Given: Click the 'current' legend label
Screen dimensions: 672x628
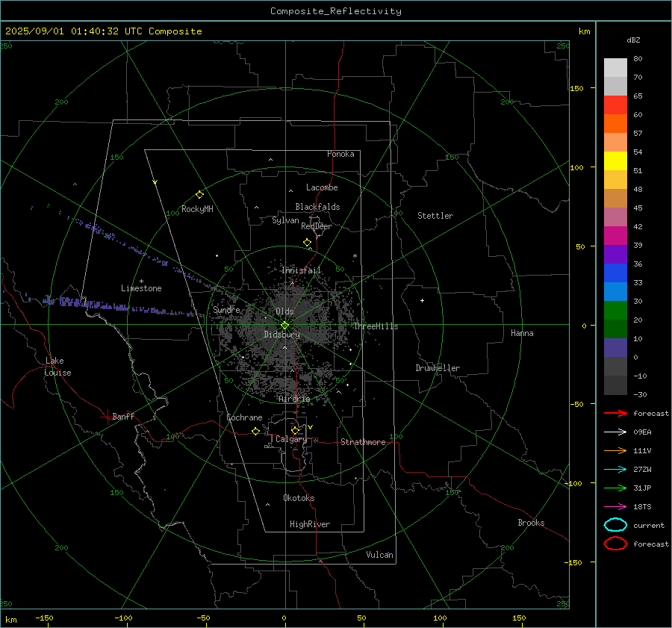Looking at the screenshot, I should tap(649, 526).
